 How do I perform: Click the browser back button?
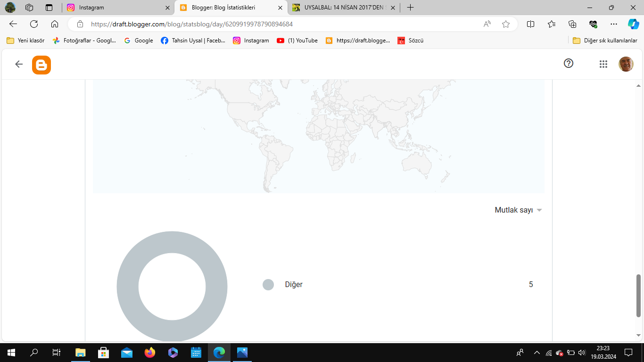[x=13, y=24]
